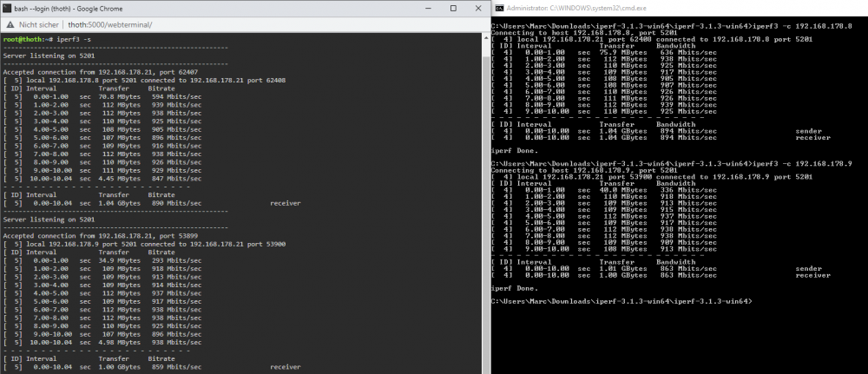Click 'receiver' label on the 859 Mbits/sec row
The height and width of the screenshot is (374, 868).
tap(286, 367)
